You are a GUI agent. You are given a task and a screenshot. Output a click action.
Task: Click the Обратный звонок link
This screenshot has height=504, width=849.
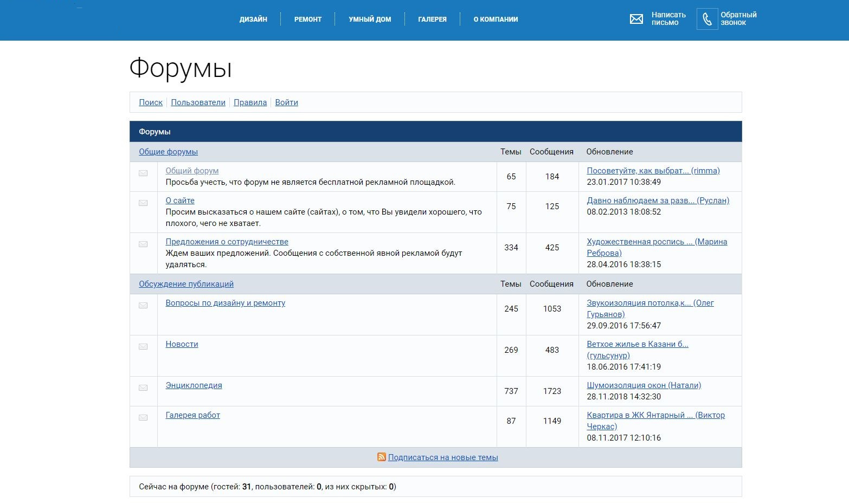(738, 19)
